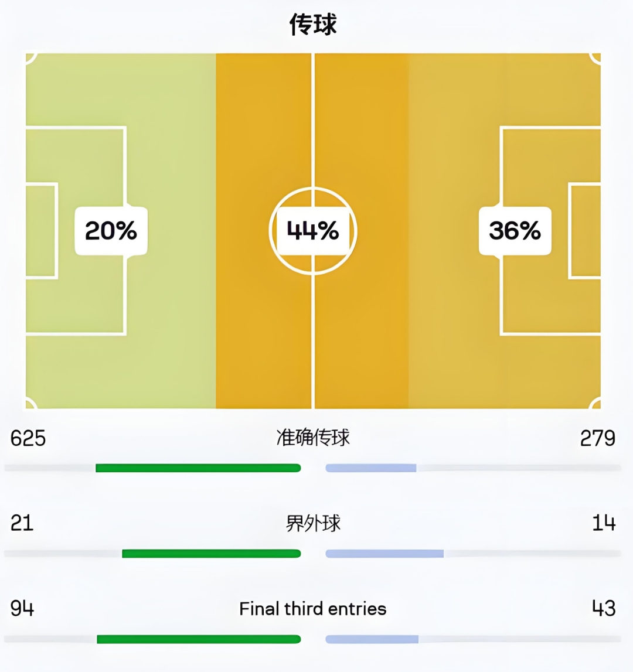Click the 625 accurate passes value

28,438
